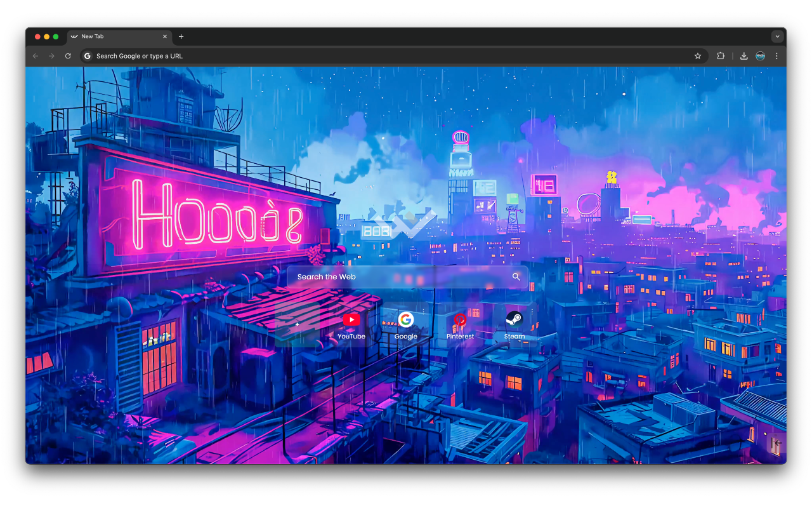Launch the Steam shortcut icon
The height and width of the screenshot is (508, 812).
(514, 319)
